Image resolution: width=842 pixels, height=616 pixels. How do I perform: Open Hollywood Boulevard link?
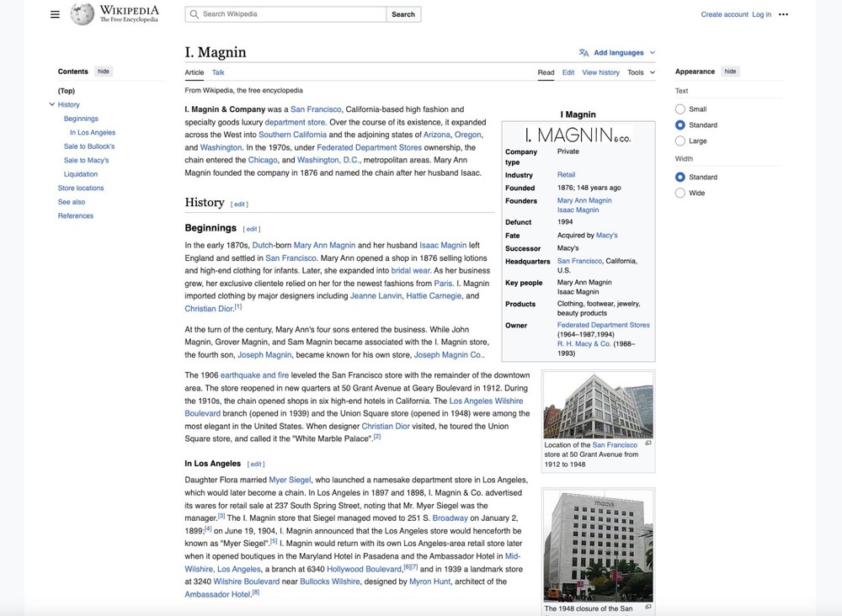364,569
